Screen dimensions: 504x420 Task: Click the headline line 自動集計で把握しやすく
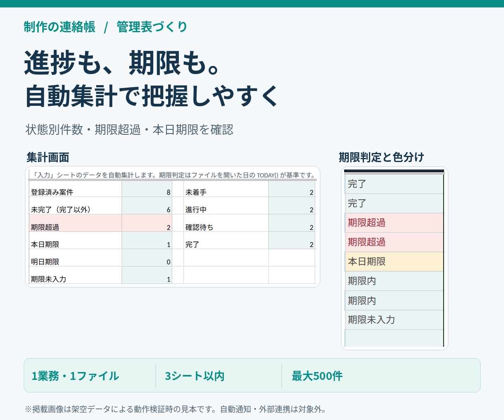[152, 96]
